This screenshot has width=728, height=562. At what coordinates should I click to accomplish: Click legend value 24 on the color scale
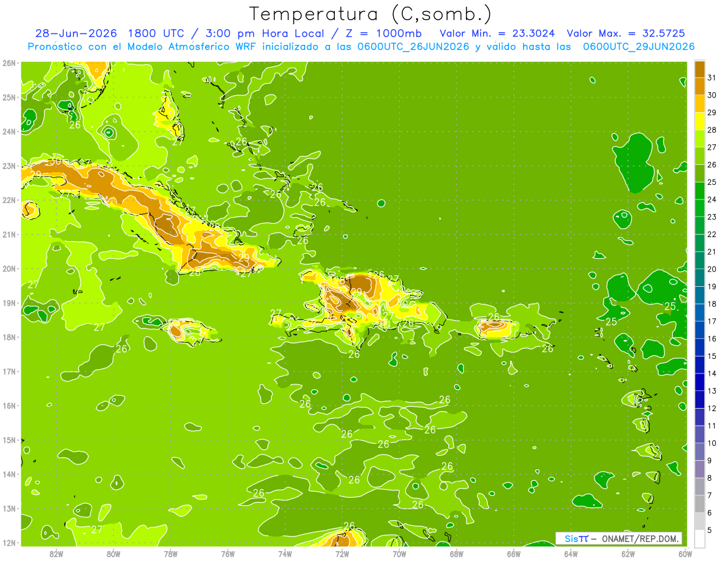coord(712,199)
